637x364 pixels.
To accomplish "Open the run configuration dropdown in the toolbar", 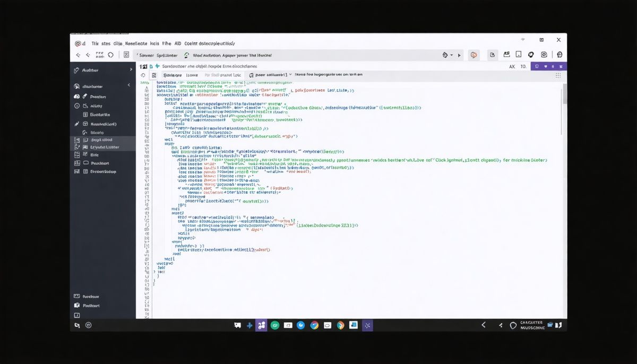I will [x=447, y=55].
